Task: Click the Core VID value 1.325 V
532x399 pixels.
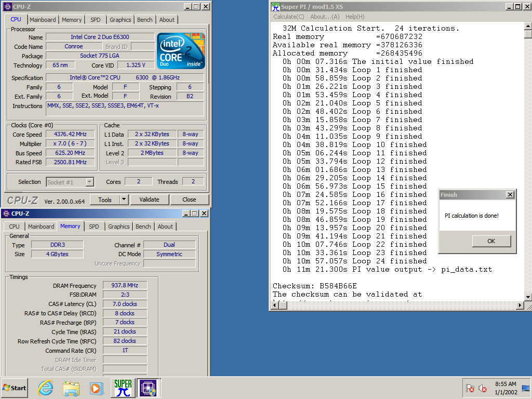Action: 136,65
